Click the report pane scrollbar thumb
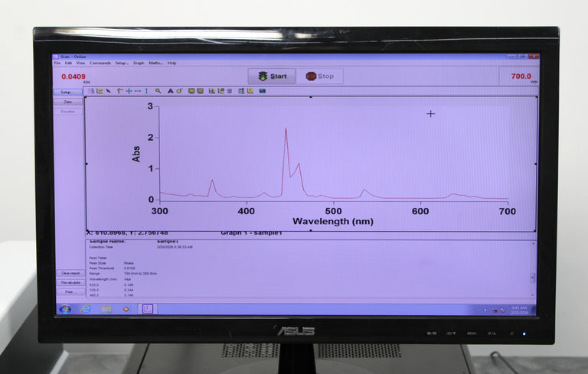 click(533, 278)
